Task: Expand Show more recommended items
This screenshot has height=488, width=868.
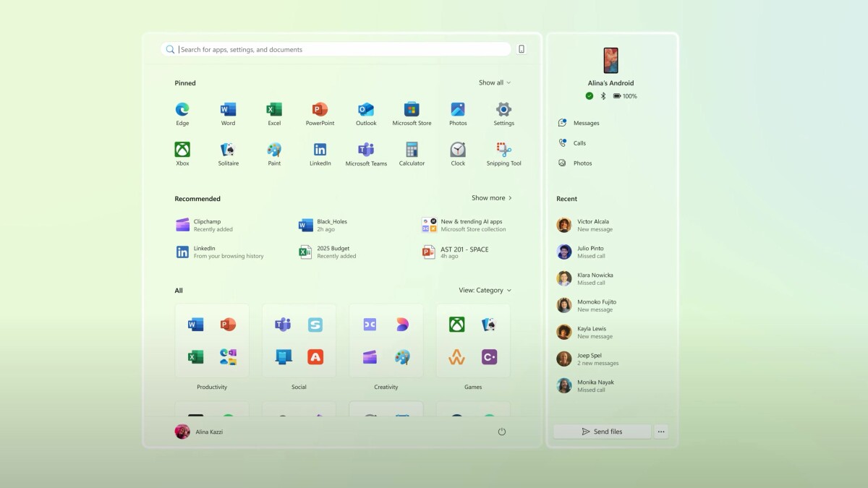Action: click(492, 198)
